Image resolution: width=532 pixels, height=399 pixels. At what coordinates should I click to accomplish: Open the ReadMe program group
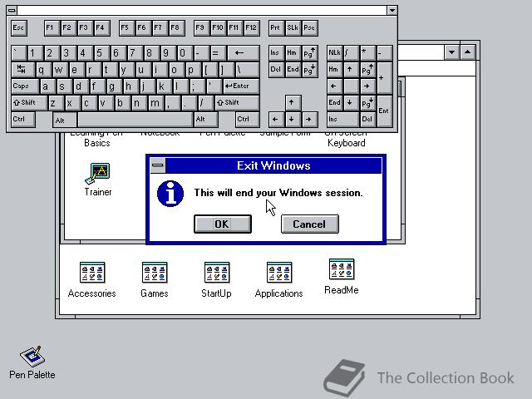pyautogui.click(x=342, y=277)
